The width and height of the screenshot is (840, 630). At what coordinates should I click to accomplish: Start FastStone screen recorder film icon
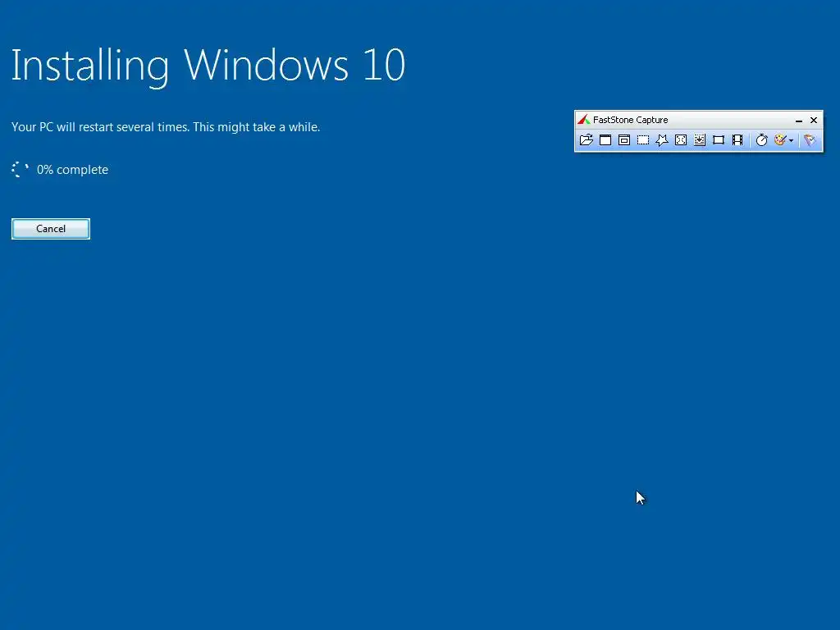[x=737, y=139]
